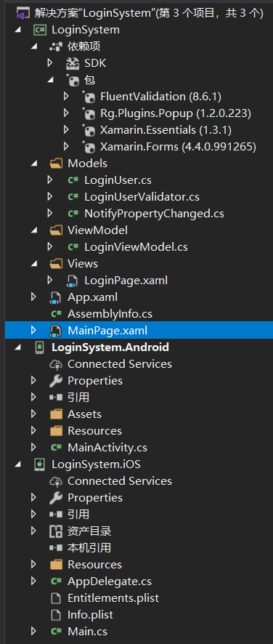Viewport: 273px width, 644px height.
Task: Select LoginUserValidator.cs in Models
Action: tap(142, 197)
